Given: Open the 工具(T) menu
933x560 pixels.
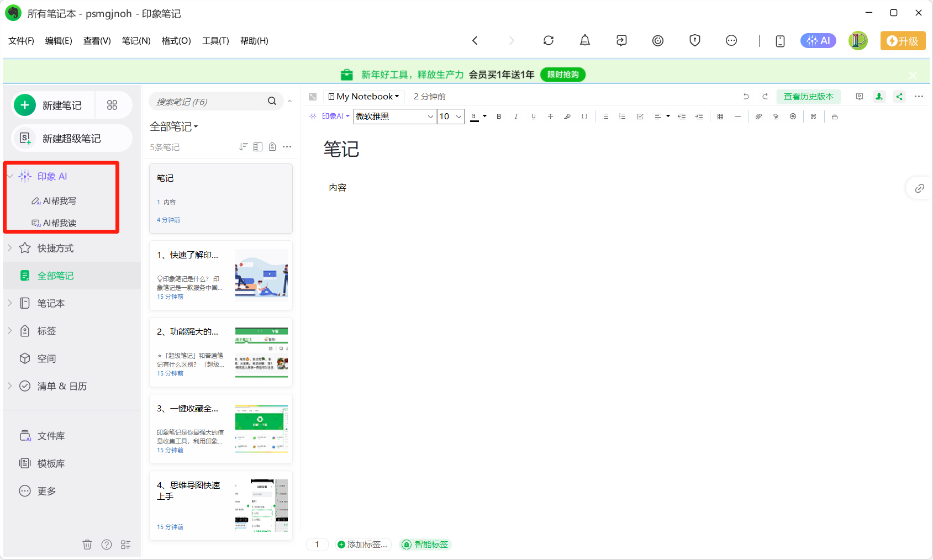Looking at the screenshot, I should (x=215, y=41).
